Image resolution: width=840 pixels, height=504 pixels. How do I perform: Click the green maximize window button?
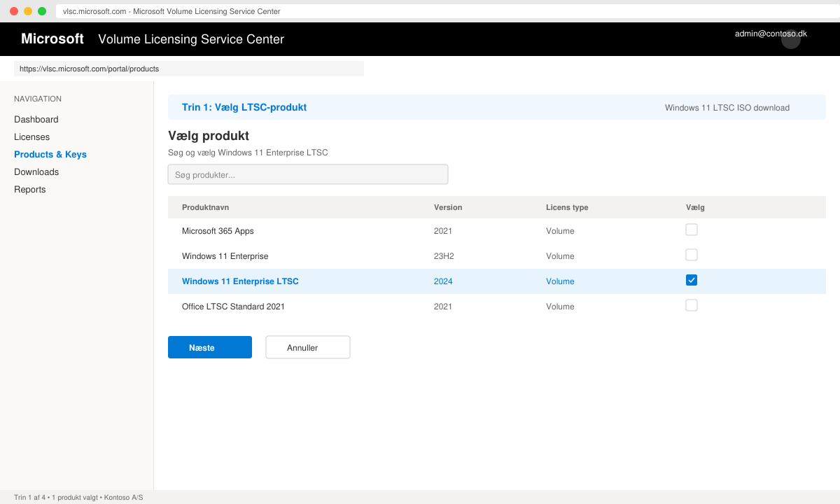[x=42, y=11]
